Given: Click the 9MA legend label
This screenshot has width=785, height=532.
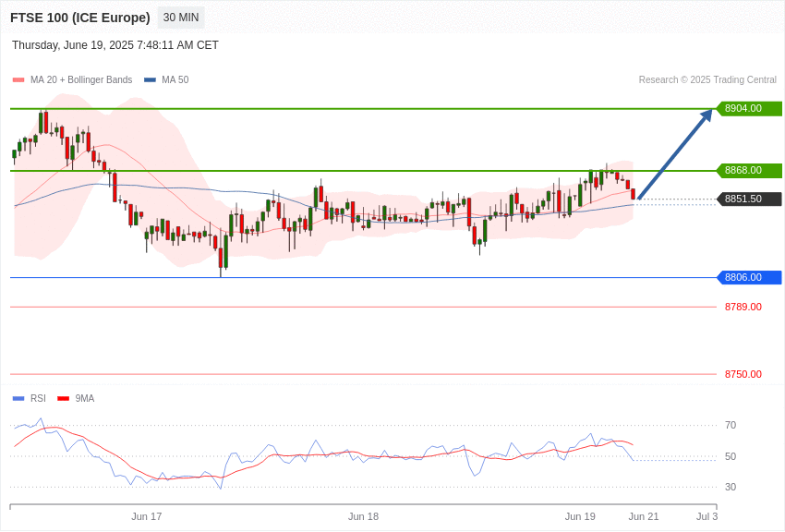Looking at the screenshot, I should point(85,398).
